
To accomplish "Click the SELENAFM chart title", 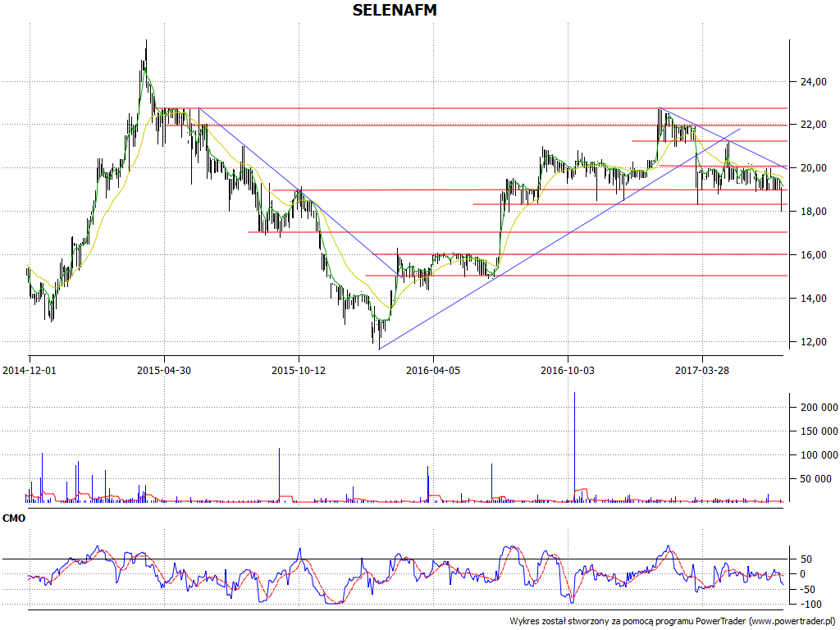I will [395, 10].
